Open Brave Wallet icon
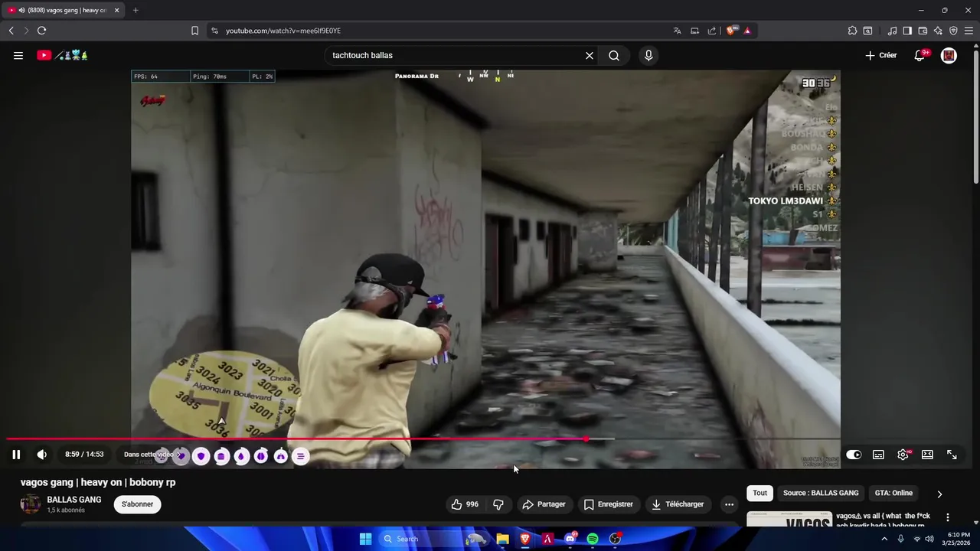 [x=923, y=31]
